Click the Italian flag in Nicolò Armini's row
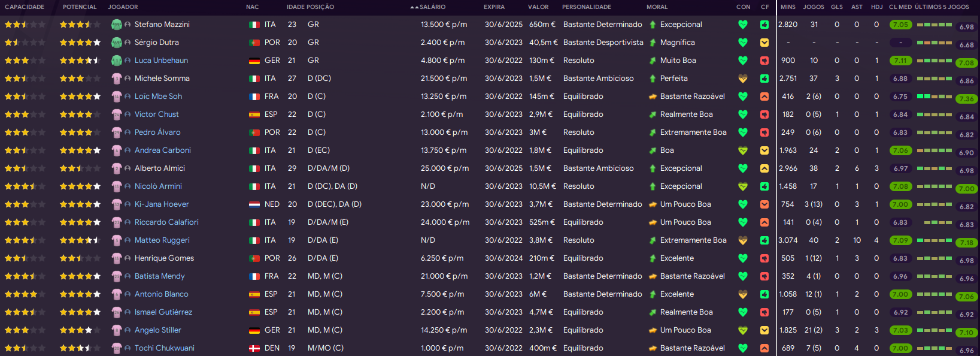The height and width of the screenshot is (356, 980). [x=254, y=186]
